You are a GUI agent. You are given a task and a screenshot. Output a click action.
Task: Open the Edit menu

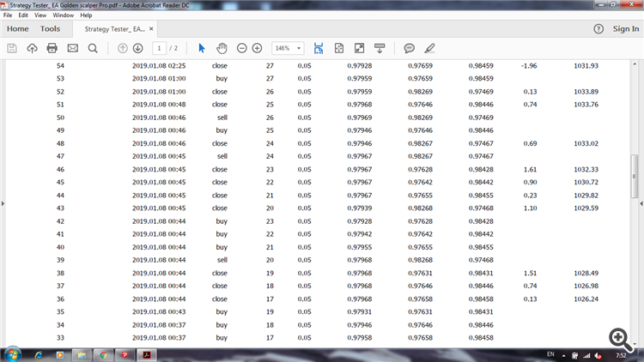[23, 15]
